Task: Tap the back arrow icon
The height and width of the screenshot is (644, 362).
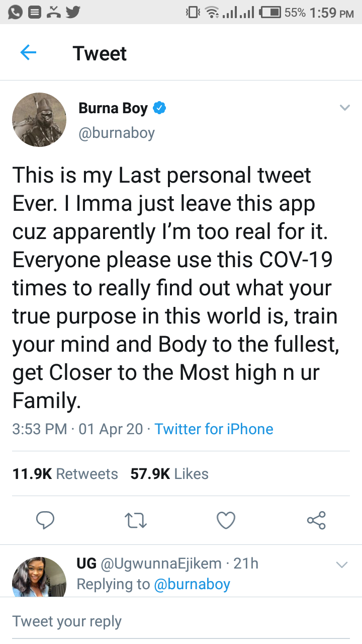Action: 28,53
